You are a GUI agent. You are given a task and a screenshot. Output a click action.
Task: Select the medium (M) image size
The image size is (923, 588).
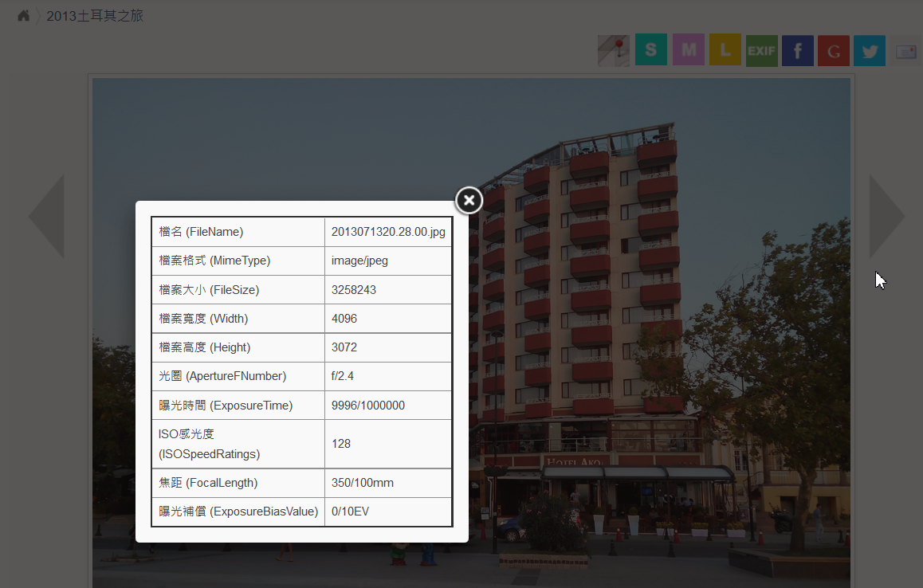pos(688,50)
